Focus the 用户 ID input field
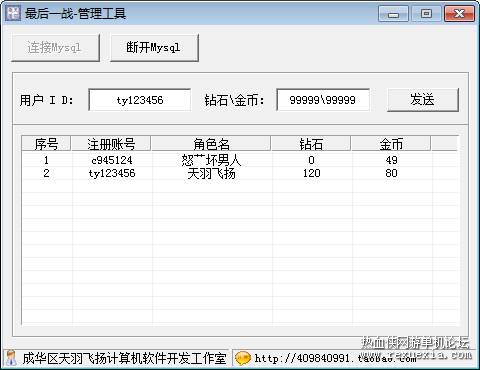Image resolution: width=480 pixels, height=370 pixels. 140,100
